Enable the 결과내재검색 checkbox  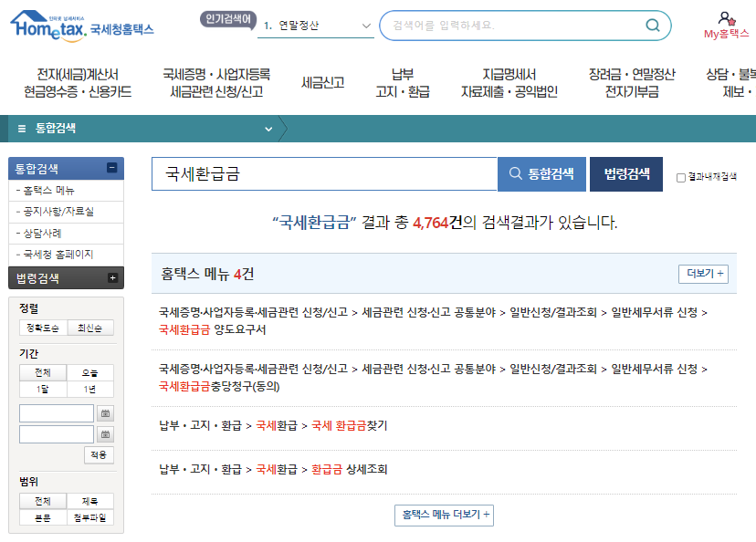pos(681,176)
